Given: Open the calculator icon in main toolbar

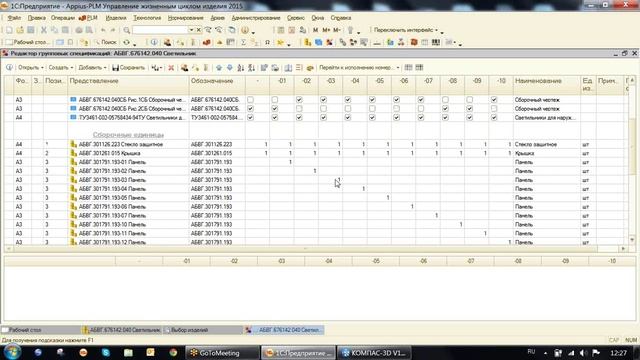Looking at the screenshot, I should click(x=281, y=30).
